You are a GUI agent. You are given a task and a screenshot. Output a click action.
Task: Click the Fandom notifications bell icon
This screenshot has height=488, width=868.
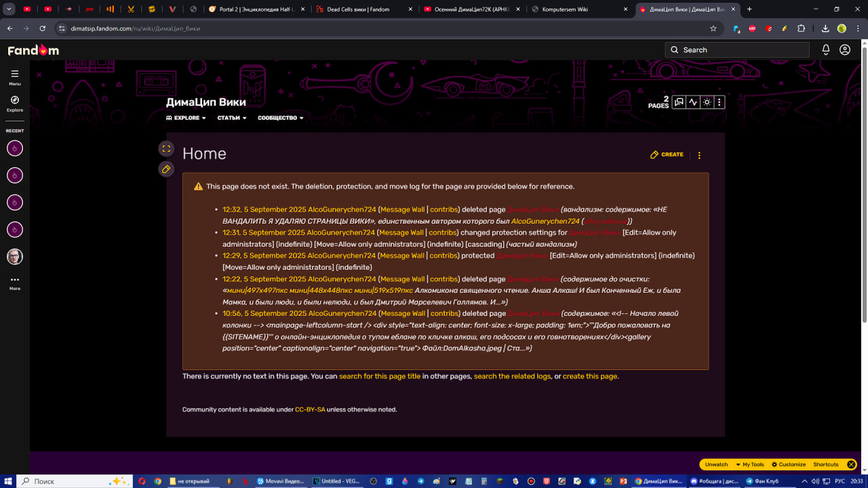click(826, 49)
